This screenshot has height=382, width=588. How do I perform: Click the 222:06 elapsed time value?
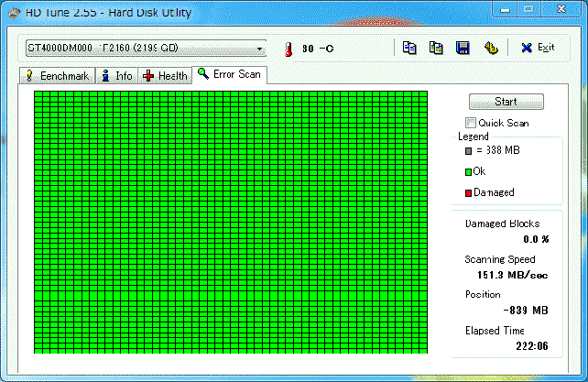coord(532,346)
